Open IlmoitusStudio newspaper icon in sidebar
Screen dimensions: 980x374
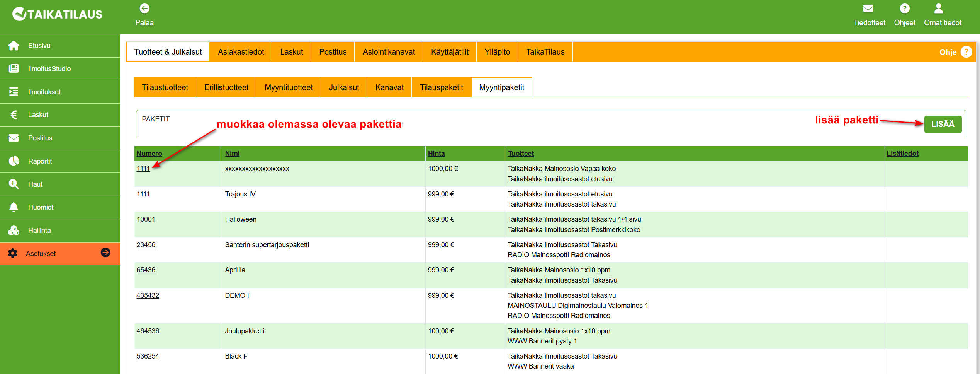pyautogui.click(x=14, y=69)
